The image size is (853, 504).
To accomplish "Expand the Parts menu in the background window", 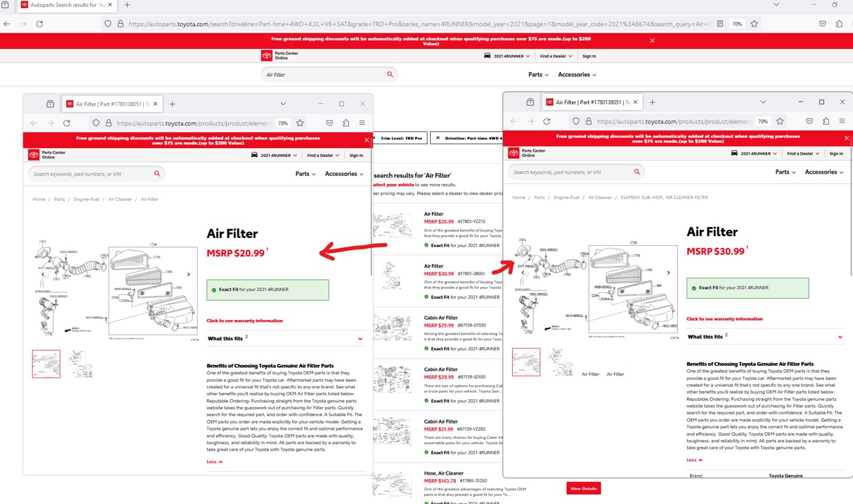I will click(538, 75).
